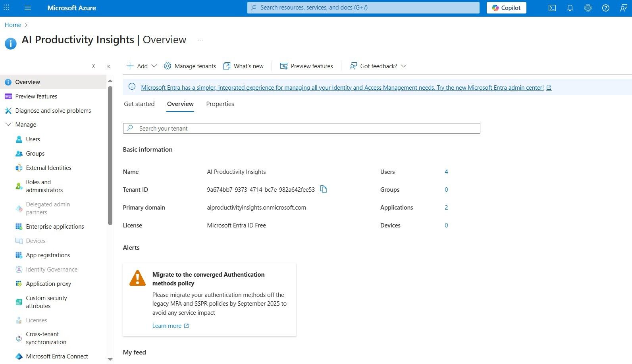Viewport: 632px width, 364px height.
Task: Click the Application proxy icon
Action: click(x=19, y=284)
